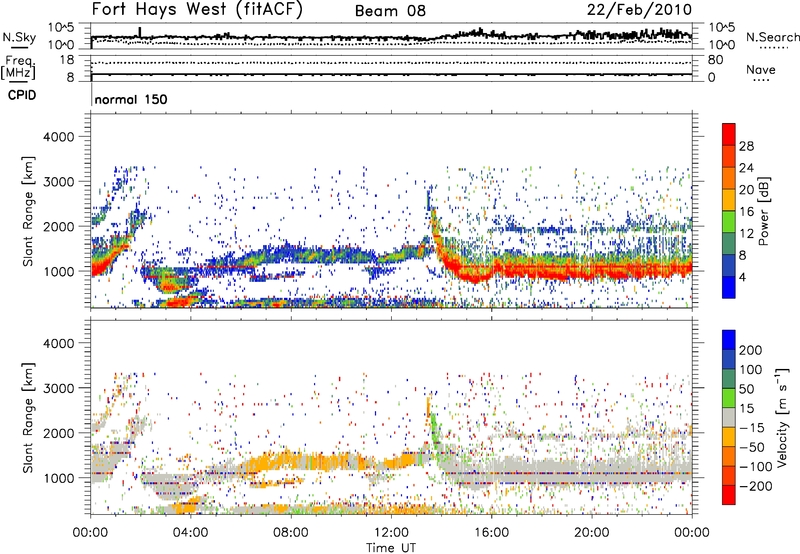
Task: Select the "16:00" time axis label
Action: point(491,533)
